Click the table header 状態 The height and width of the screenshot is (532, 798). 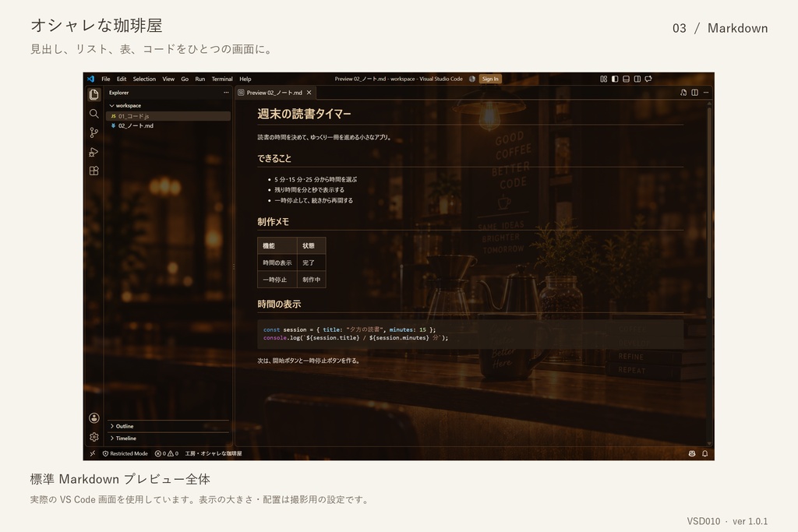[x=312, y=245]
